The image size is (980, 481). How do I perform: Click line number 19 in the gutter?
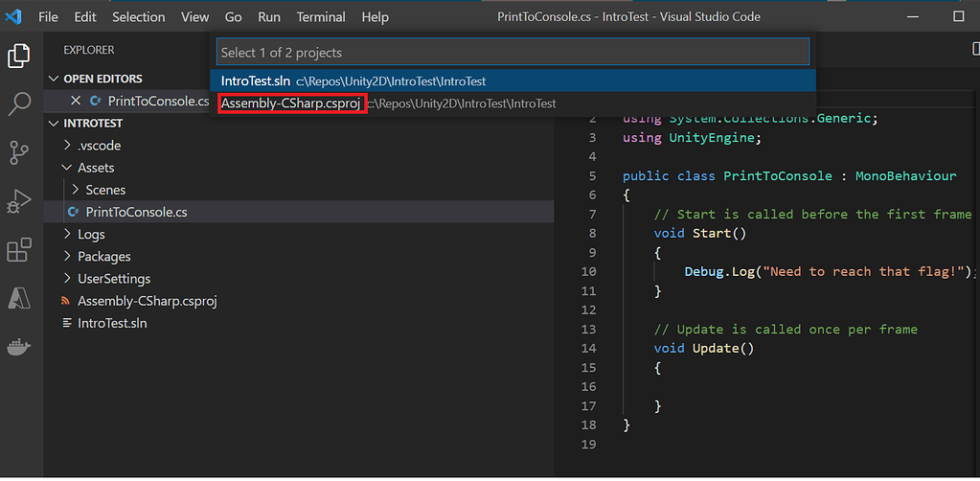(x=588, y=444)
